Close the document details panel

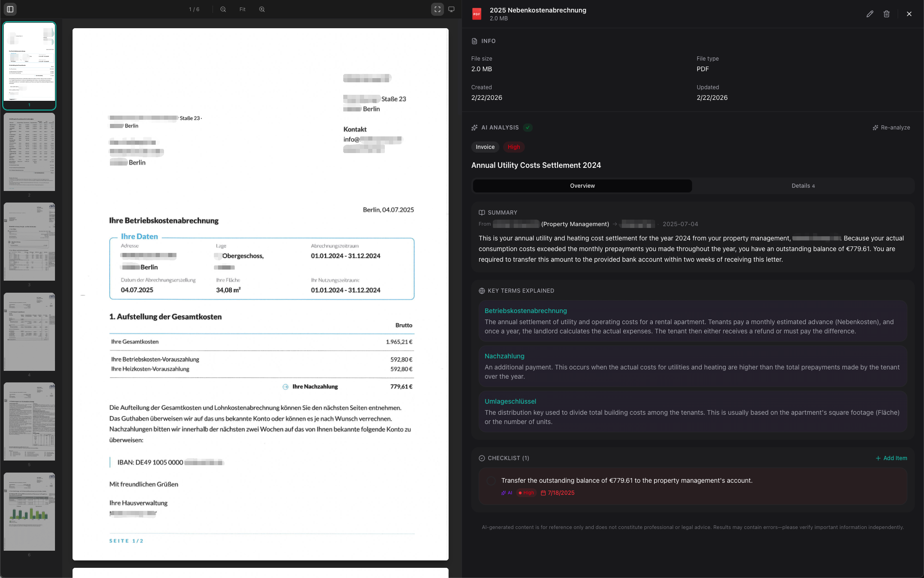click(909, 14)
